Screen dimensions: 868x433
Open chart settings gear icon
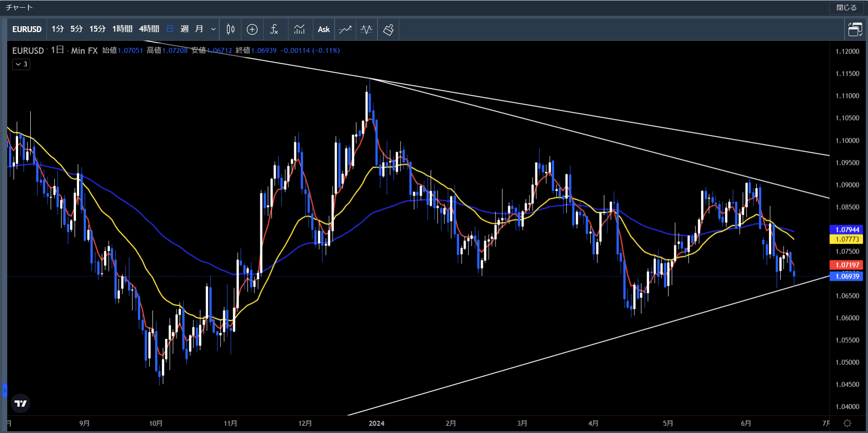848,423
